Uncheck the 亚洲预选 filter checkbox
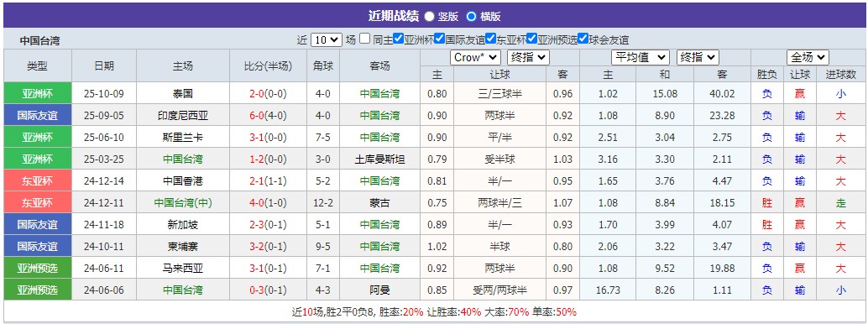 [531, 39]
